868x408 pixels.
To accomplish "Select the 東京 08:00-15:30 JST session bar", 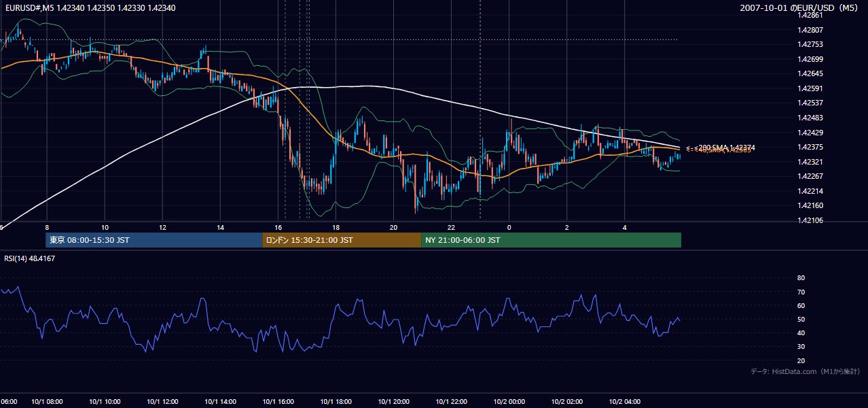I will (154, 240).
